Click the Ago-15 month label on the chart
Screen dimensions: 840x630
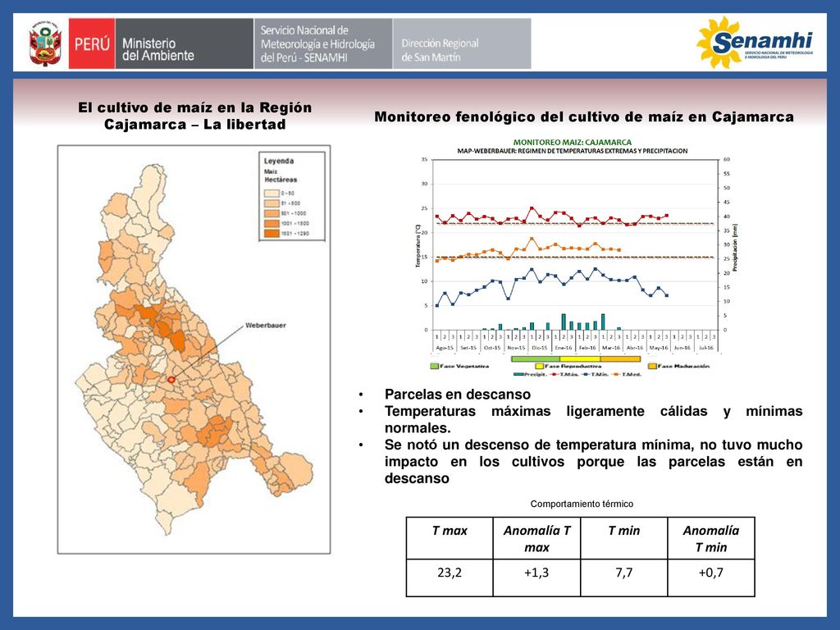[x=445, y=348]
